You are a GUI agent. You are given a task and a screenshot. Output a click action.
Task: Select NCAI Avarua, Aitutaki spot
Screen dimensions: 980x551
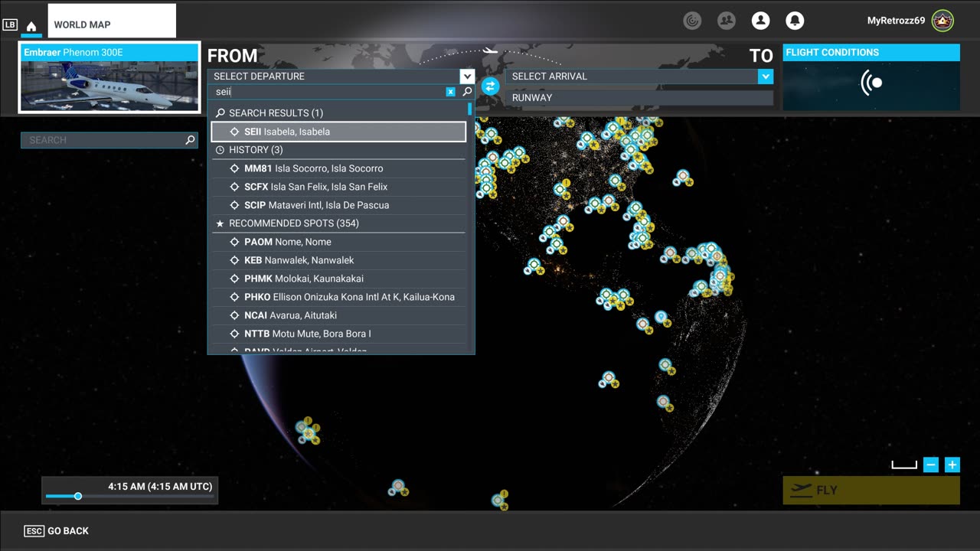point(338,315)
